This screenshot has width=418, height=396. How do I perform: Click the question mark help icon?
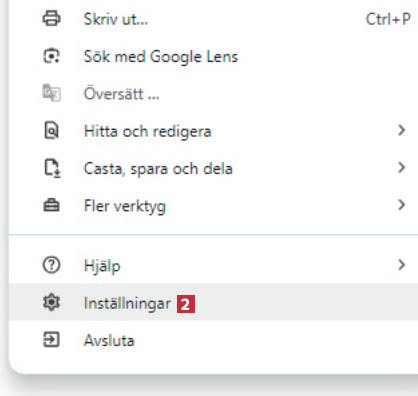pyautogui.click(x=51, y=265)
